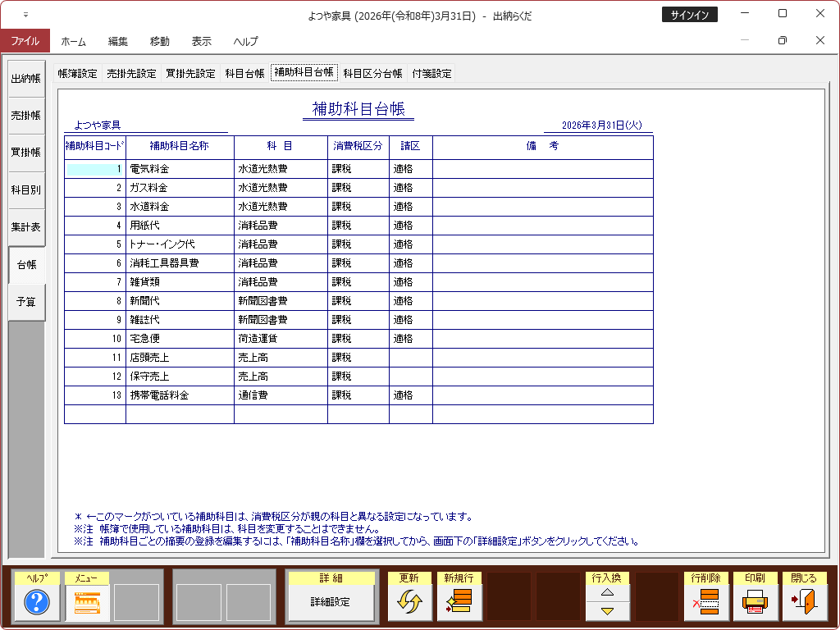
Task: Open the 編集 menu
Action: click(x=118, y=41)
